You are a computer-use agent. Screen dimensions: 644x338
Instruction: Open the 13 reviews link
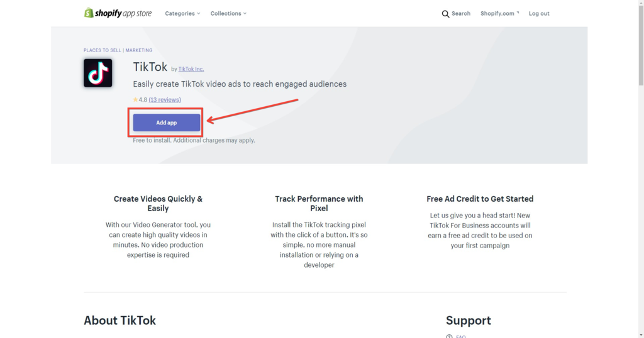tap(165, 100)
